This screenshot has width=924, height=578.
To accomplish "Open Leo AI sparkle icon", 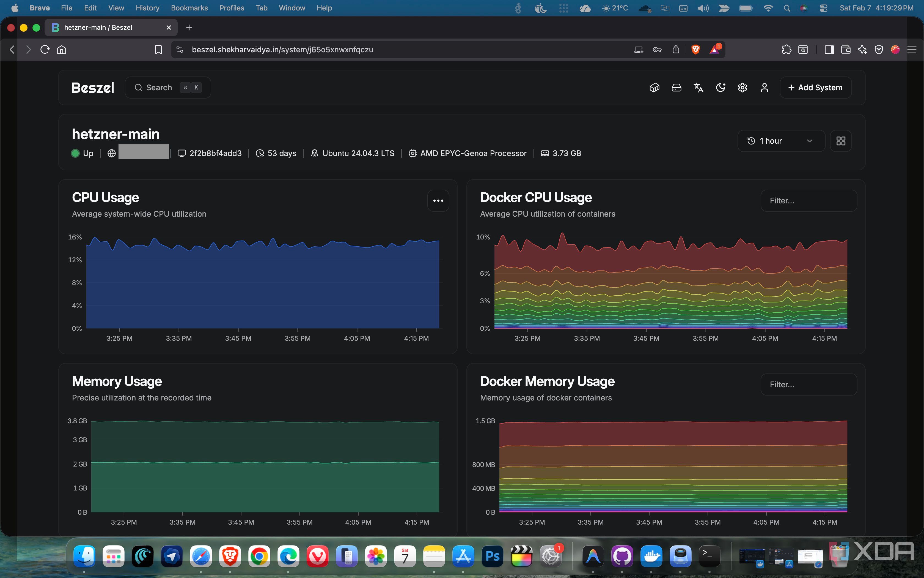I will (862, 50).
